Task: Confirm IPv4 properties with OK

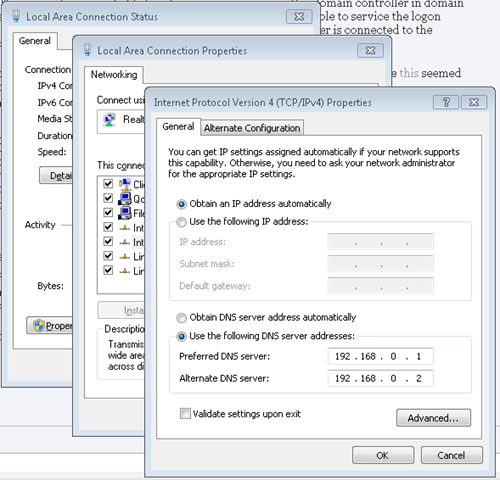Action: (x=383, y=455)
